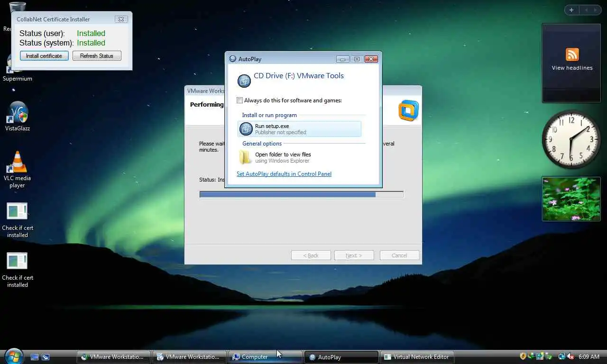Click the 'View headlines' text in feed gadget
Screen dimensions: 607x364
coord(572,68)
